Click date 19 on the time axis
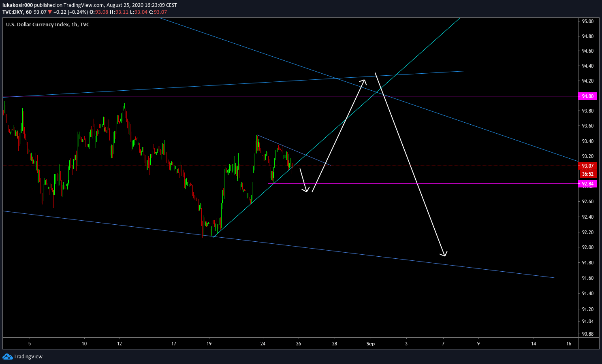The width and height of the screenshot is (602, 364). 209,344
